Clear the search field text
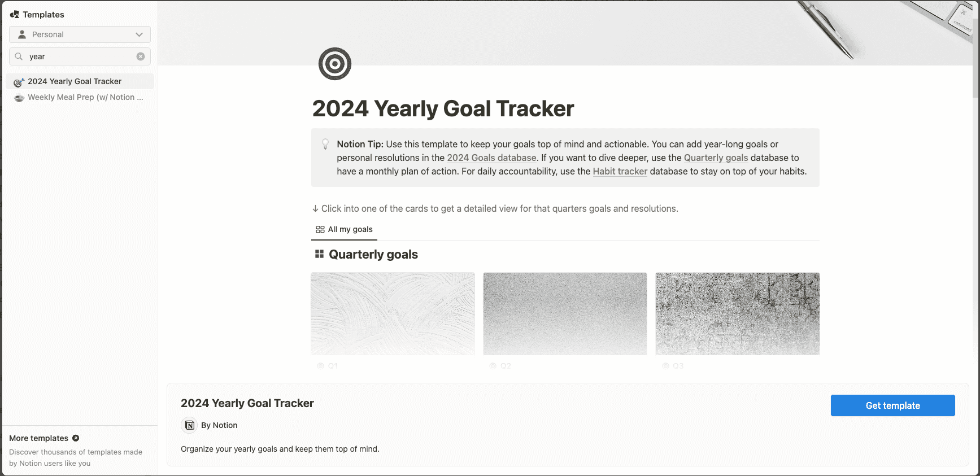Image resolution: width=980 pixels, height=476 pixels. (141, 56)
